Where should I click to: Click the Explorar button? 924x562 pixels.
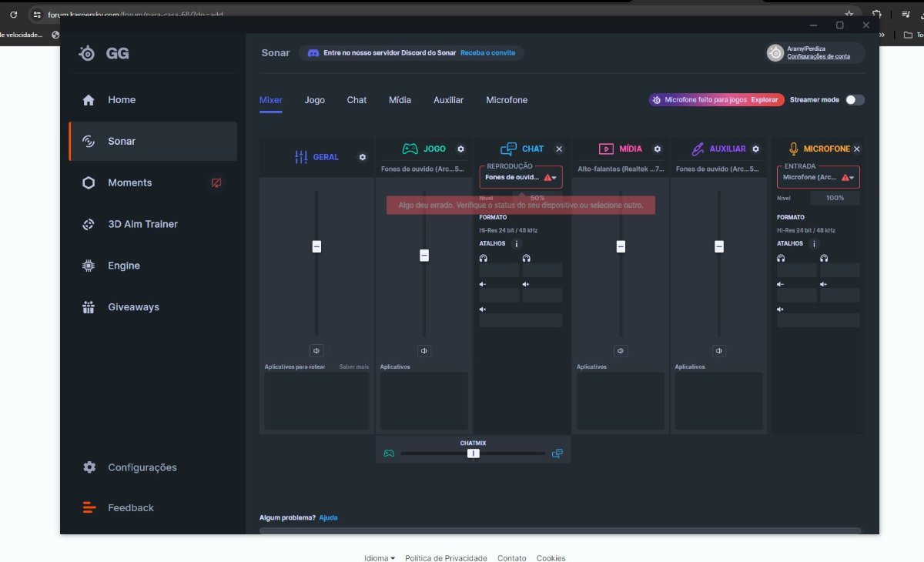tap(765, 100)
